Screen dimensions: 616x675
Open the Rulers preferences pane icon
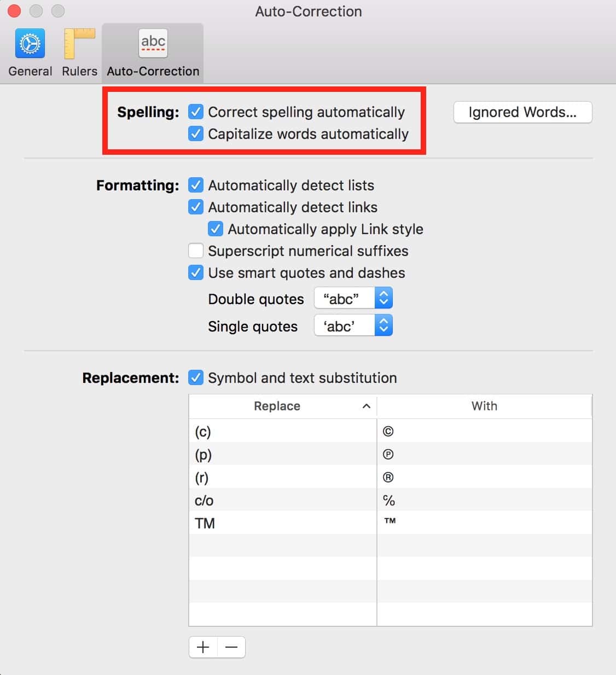79,45
